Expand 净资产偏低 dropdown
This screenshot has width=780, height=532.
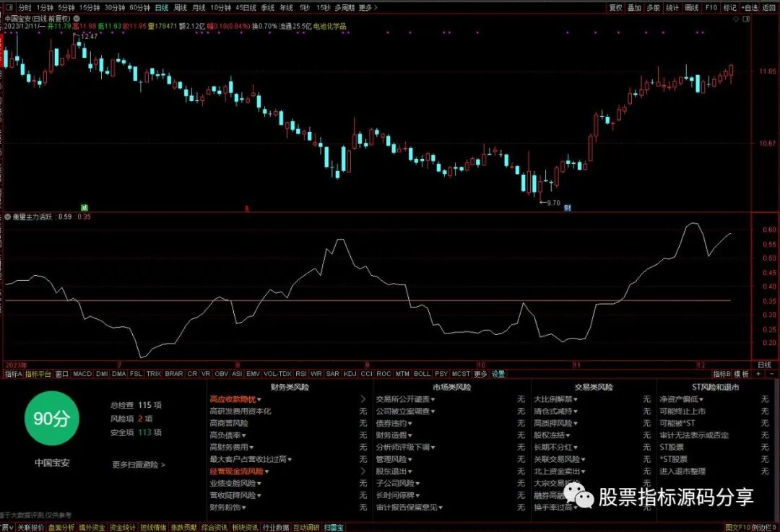(701, 400)
